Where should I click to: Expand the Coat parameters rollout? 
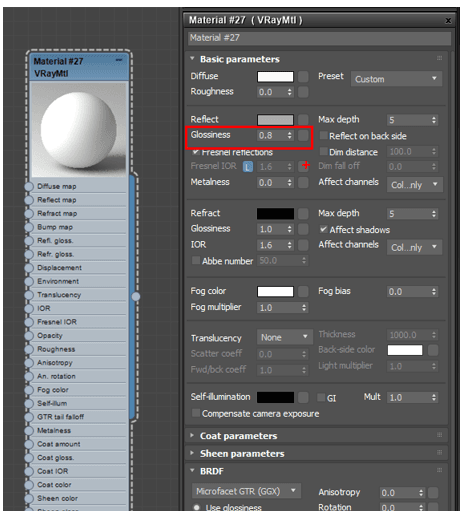tap(192, 435)
